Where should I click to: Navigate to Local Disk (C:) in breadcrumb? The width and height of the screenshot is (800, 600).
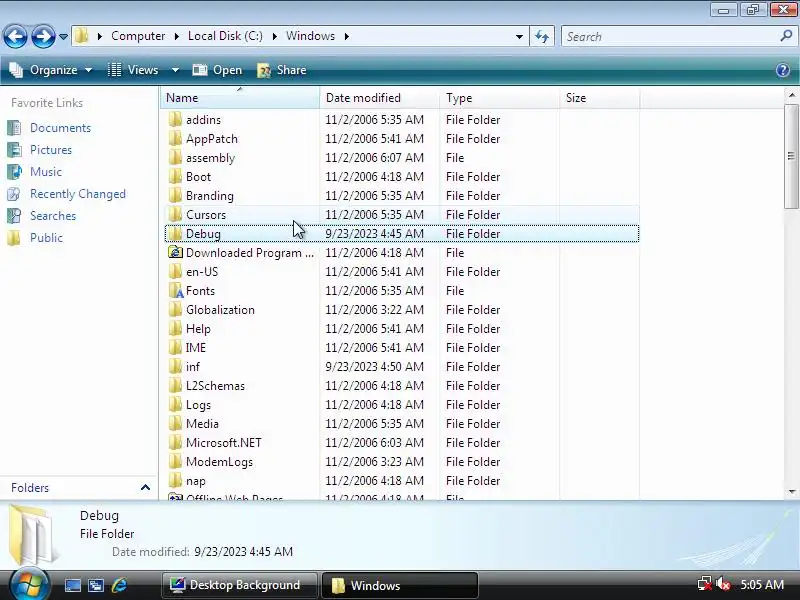(225, 36)
